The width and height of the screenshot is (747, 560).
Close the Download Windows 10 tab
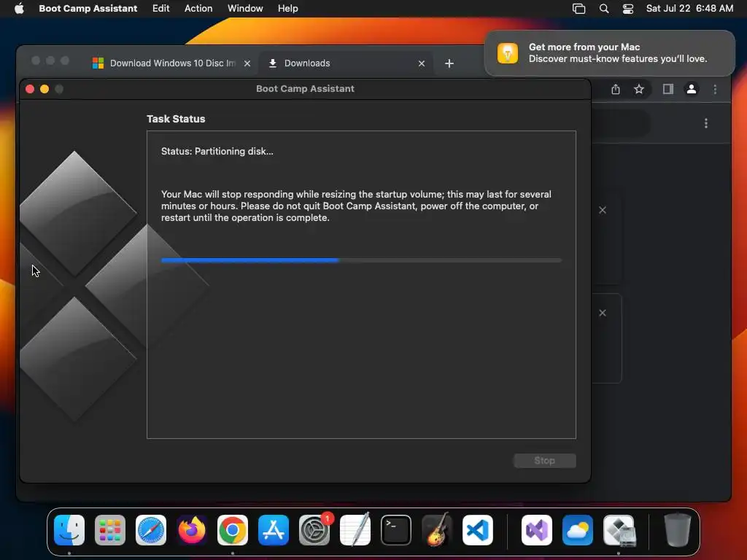coord(247,63)
